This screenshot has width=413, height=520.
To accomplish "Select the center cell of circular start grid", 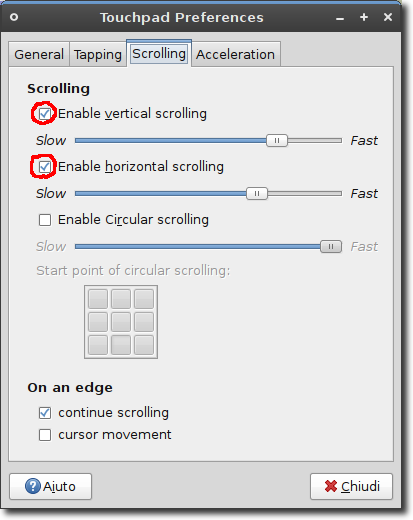I will pos(121,322).
